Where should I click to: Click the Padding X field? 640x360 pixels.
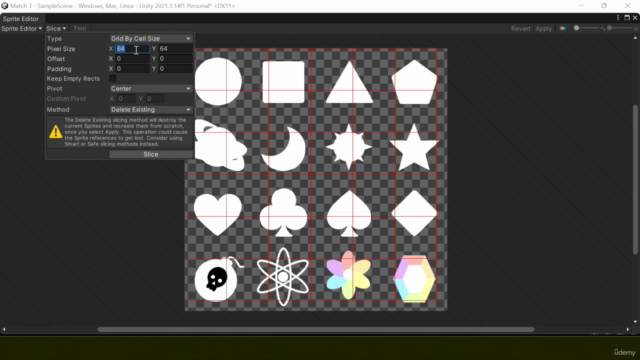click(132, 69)
